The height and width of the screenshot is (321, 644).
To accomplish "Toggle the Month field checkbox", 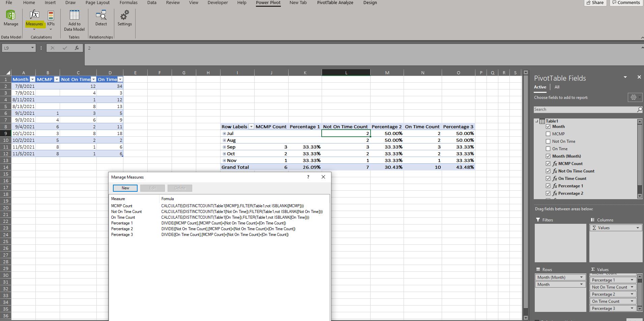I will pos(548,127).
